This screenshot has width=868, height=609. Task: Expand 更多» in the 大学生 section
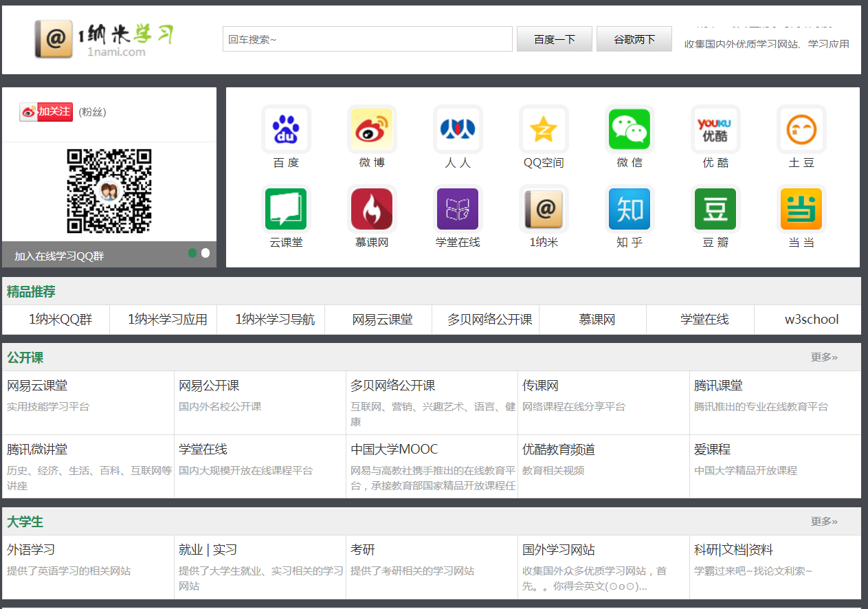pyautogui.click(x=824, y=521)
